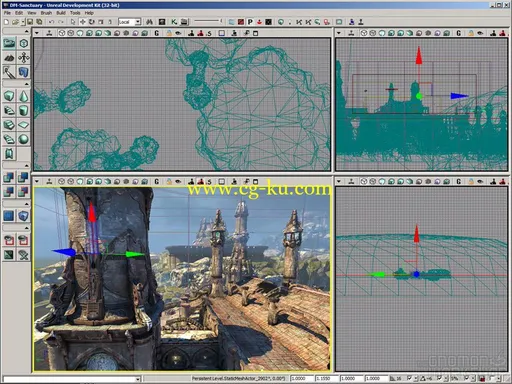
Task: Hide selected actors
Action: 23,240
